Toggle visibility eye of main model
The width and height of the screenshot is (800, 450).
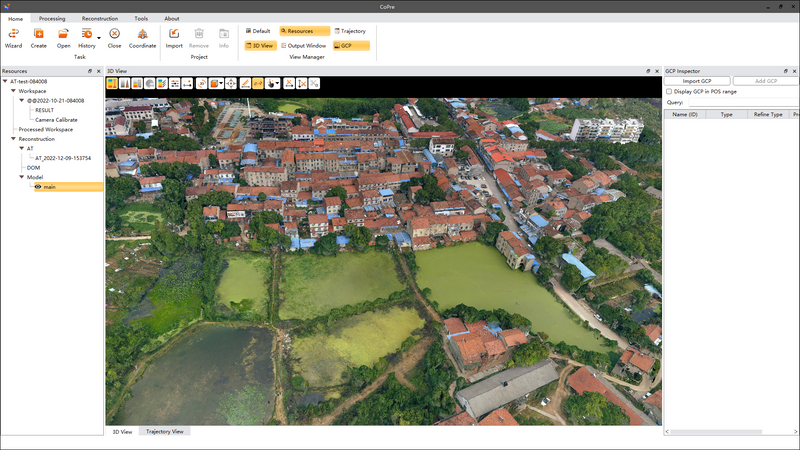(38, 187)
